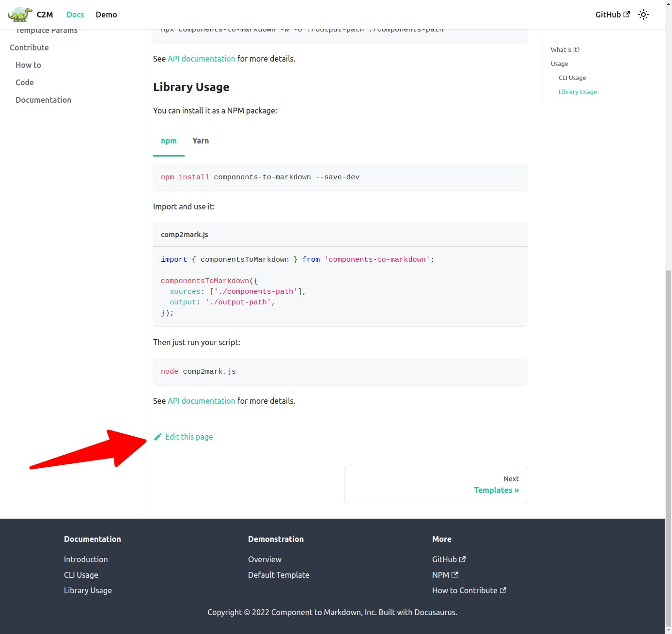This screenshot has height=634, width=672.
Task: Click the footer copyright text
Action: click(332, 612)
